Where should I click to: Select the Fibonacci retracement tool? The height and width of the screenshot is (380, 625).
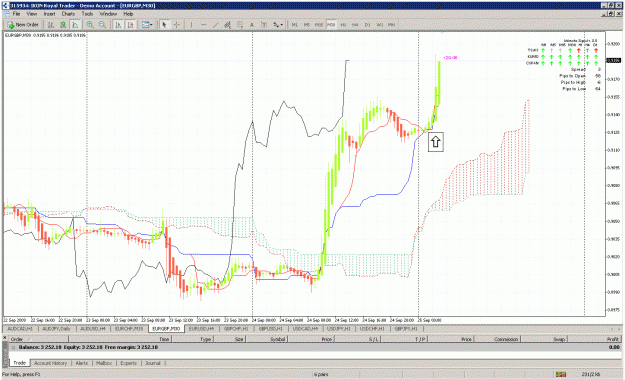(240, 25)
